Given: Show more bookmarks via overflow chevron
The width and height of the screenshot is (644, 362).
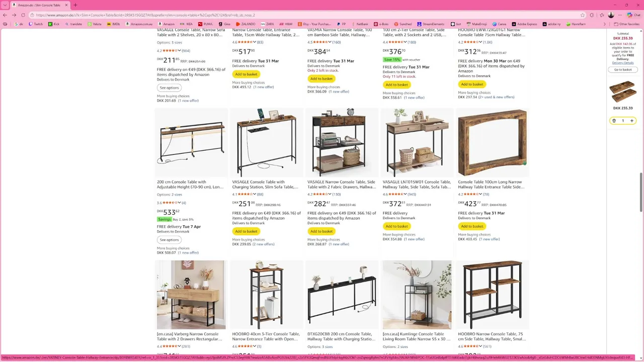Looking at the screenshot, I should click(x=604, y=24).
